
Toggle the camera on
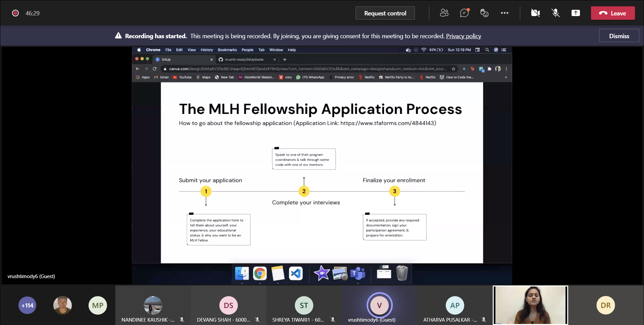point(535,13)
